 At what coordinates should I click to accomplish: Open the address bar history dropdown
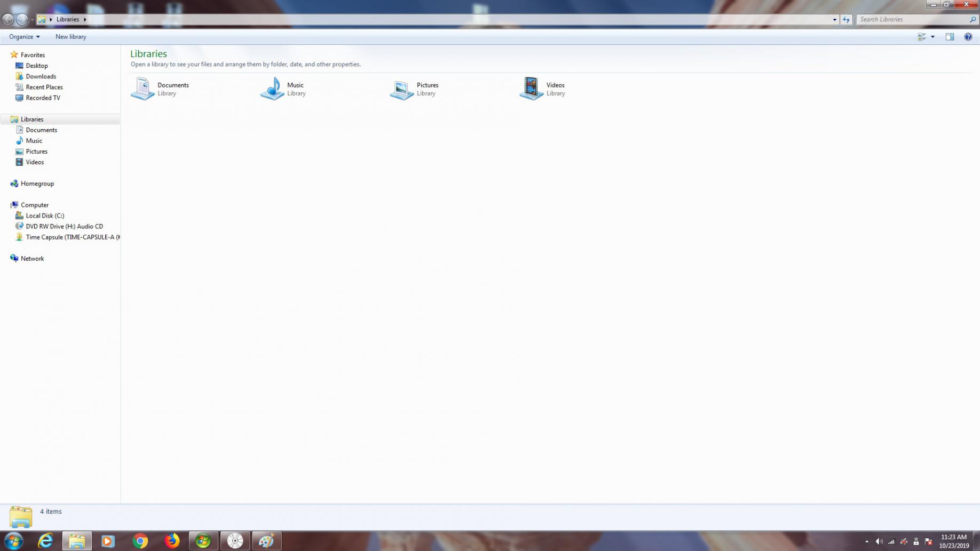tap(834, 20)
